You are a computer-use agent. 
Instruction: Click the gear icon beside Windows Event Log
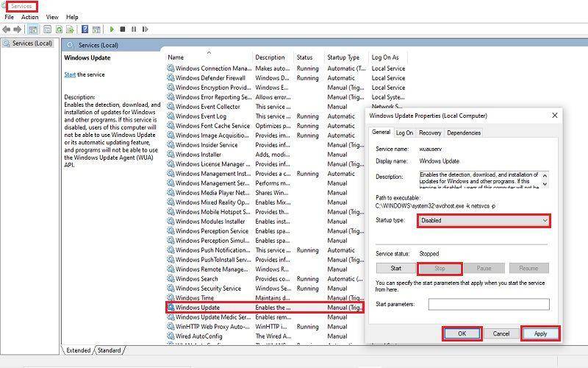(x=171, y=116)
